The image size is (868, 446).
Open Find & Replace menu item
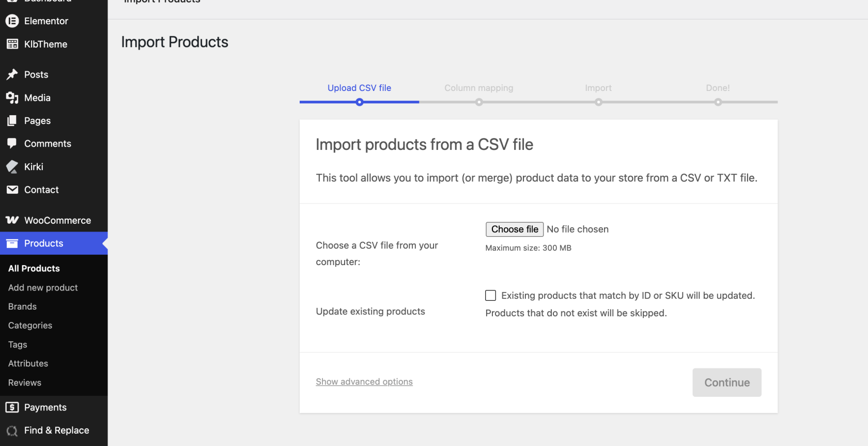[54, 430]
